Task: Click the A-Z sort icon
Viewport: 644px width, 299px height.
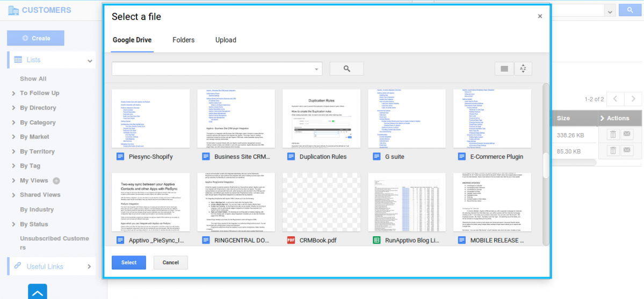Action: (523, 69)
